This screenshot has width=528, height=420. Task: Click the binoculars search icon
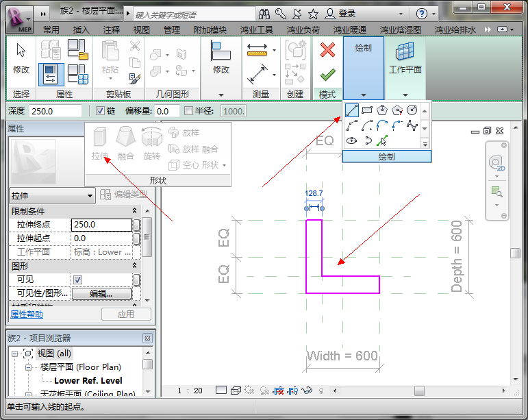click(x=264, y=14)
